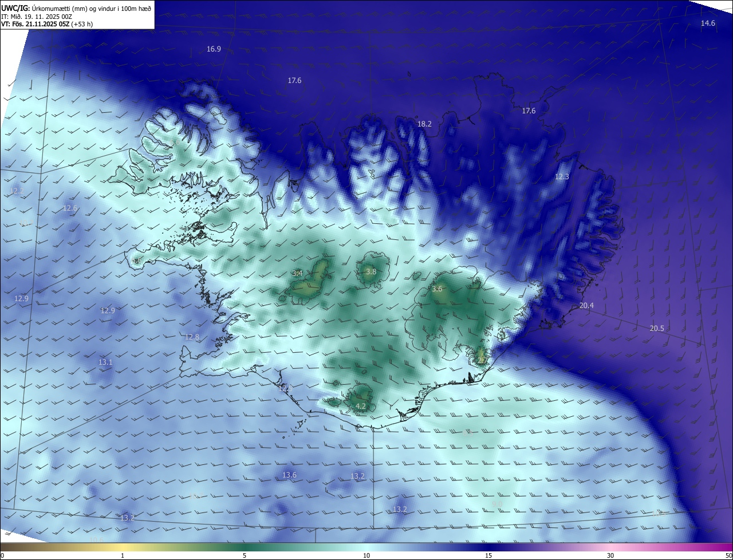The image size is (733, 560).
Task: Click the 15 tick on the color scale
Action: [x=488, y=555]
